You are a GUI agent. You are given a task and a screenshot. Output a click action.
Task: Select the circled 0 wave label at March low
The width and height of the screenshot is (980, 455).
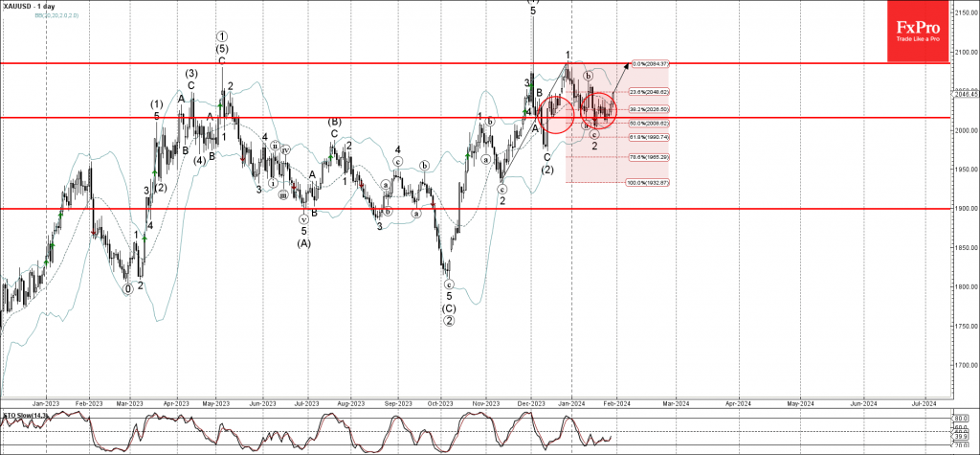tap(128, 289)
